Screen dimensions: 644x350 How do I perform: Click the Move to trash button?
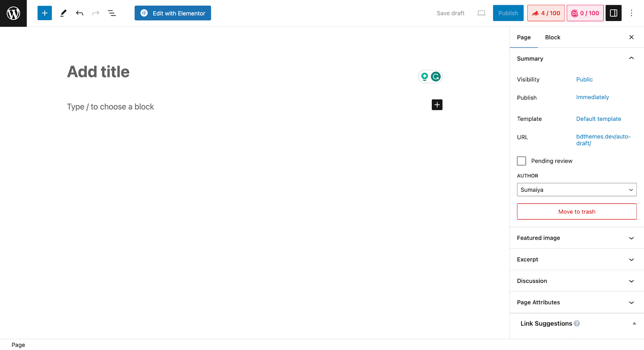coord(577,212)
